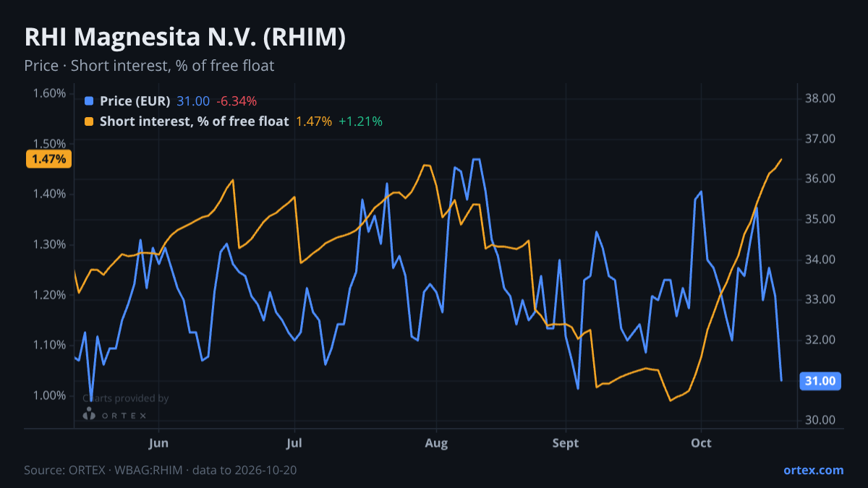Click the orange 1.47% axis marker badge

tap(48, 159)
